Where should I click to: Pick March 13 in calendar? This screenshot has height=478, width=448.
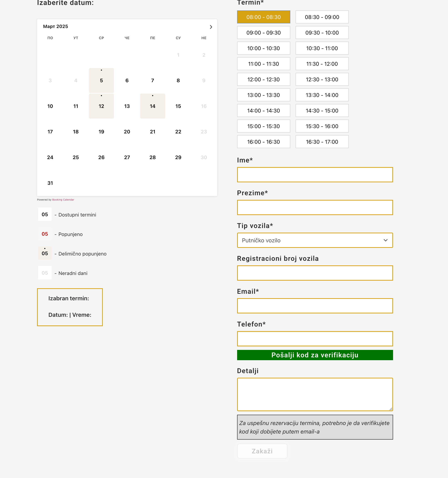(x=127, y=106)
